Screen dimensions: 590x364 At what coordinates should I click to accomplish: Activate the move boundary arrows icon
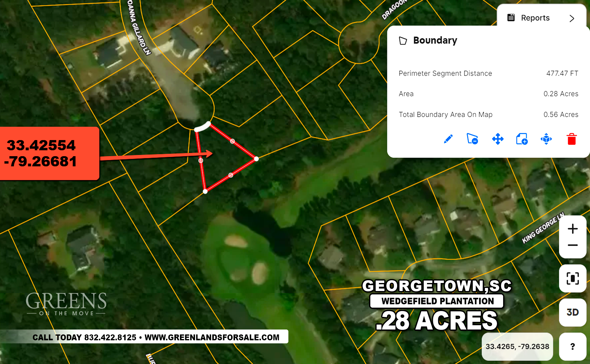coord(498,139)
